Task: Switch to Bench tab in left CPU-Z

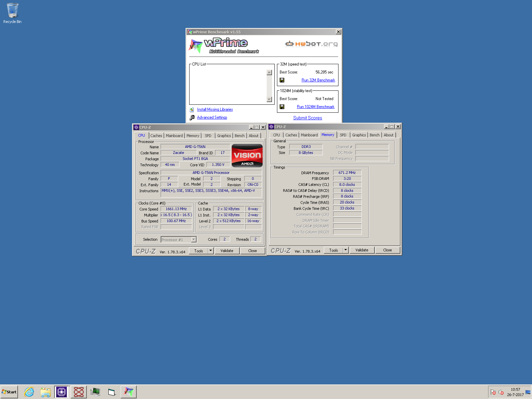Action: tap(240, 136)
